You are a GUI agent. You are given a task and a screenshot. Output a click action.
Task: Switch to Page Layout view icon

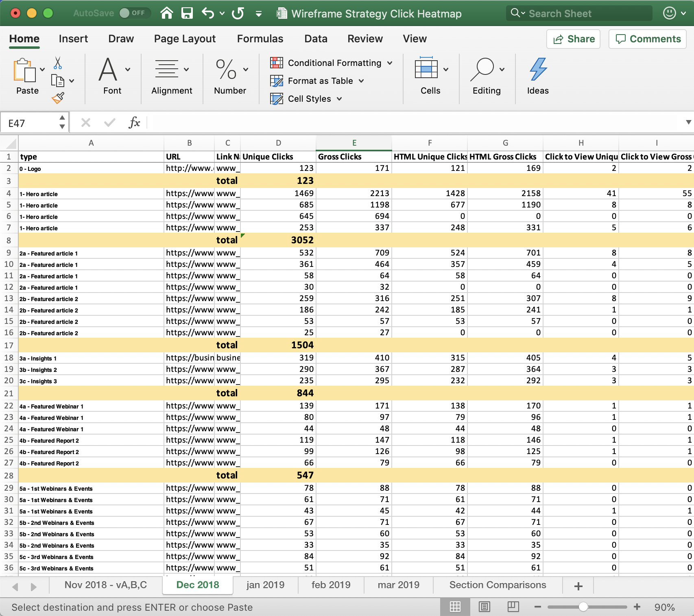coord(484,607)
